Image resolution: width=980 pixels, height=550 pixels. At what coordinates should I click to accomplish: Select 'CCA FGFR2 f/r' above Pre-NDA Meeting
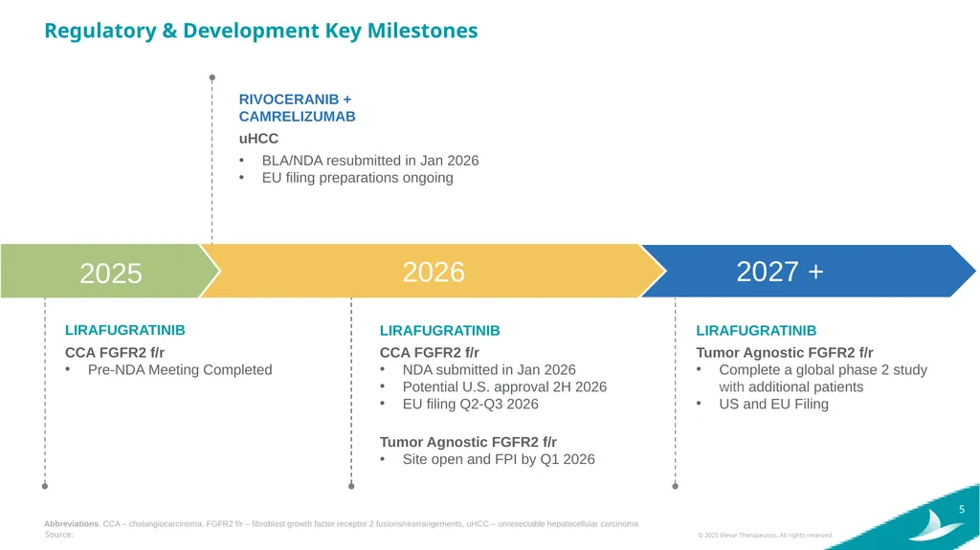pyautogui.click(x=115, y=353)
